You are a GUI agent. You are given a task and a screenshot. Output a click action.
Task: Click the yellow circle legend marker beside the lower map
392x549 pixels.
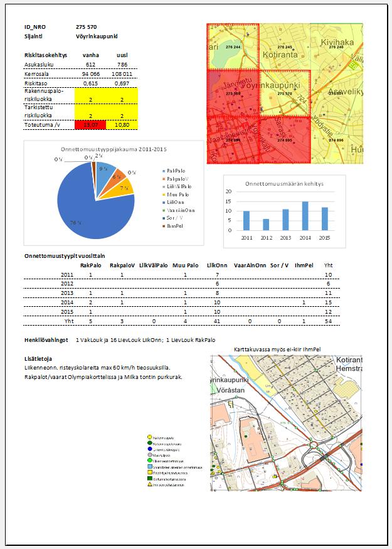[149, 437]
